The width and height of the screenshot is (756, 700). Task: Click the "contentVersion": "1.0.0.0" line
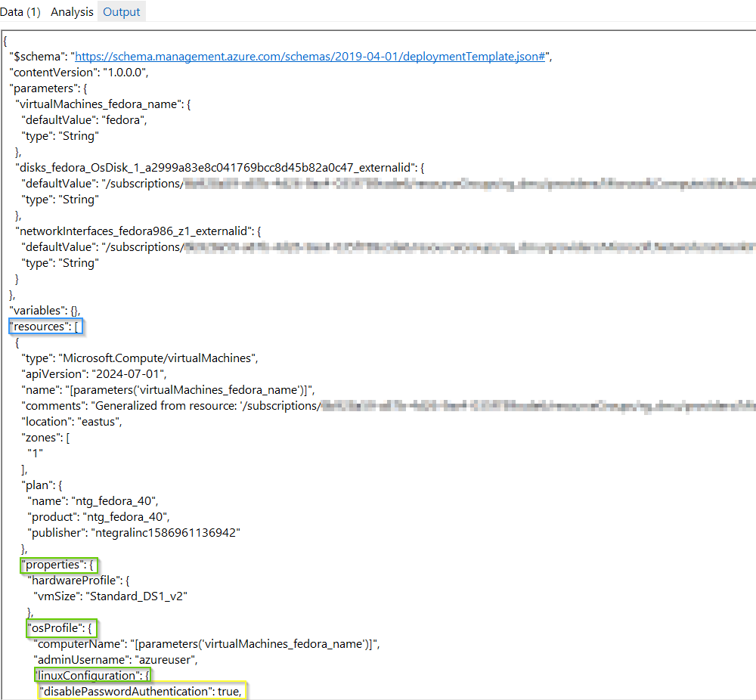coord(79,73)
